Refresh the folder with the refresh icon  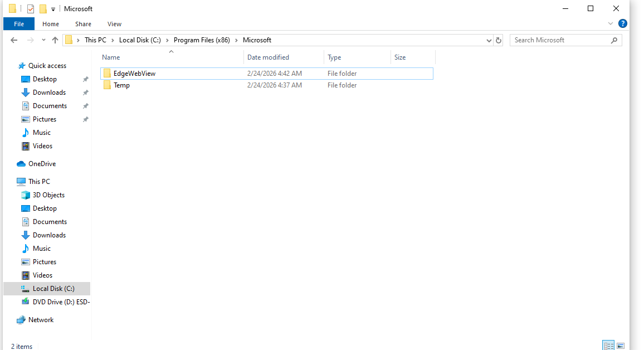(x=499, y=40)
